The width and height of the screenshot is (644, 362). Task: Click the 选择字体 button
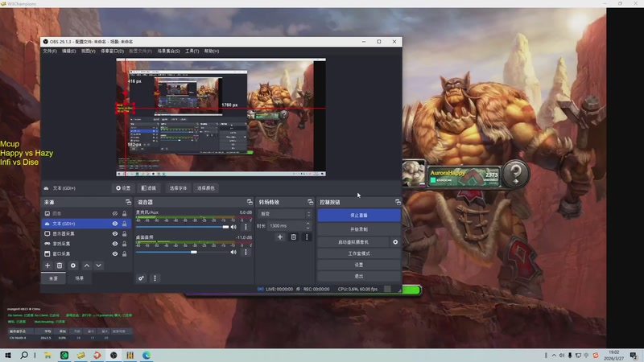coord(178,188)
